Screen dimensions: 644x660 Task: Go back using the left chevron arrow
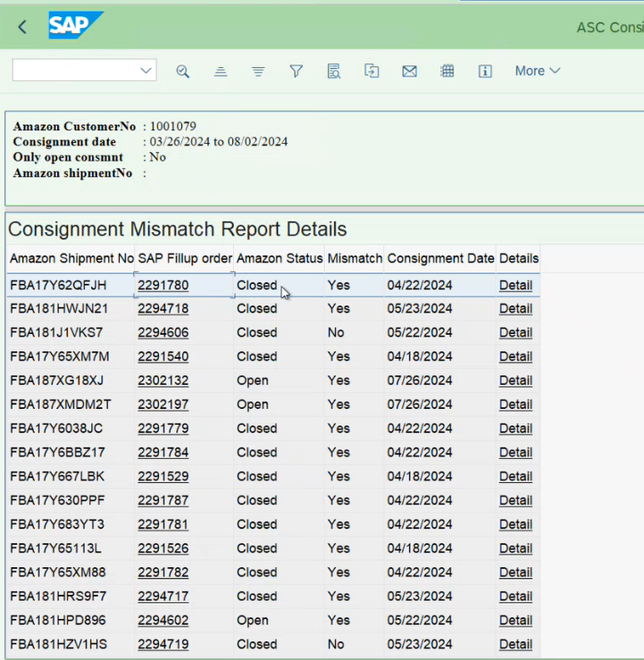[x=22, y=27]
